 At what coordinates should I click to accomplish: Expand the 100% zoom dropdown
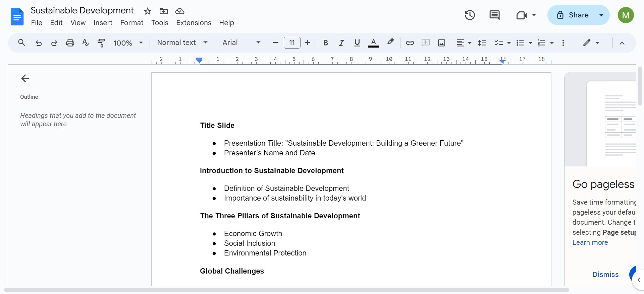tap(128, 43)
